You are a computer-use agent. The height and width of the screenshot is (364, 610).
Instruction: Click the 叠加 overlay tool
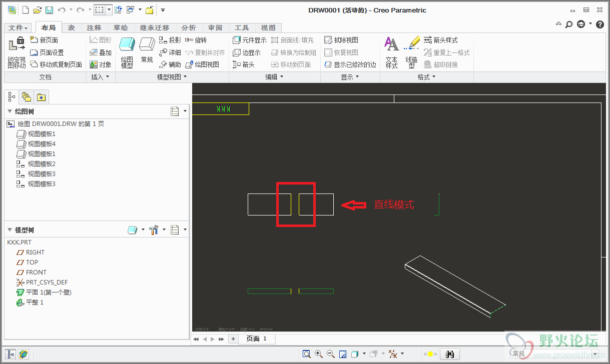101,52
